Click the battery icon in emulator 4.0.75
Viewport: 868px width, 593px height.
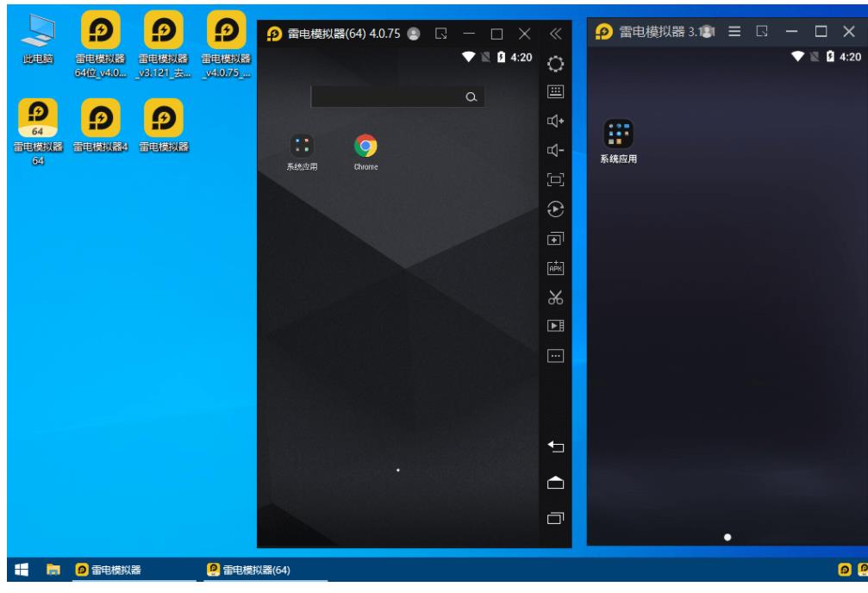[501, 57]
